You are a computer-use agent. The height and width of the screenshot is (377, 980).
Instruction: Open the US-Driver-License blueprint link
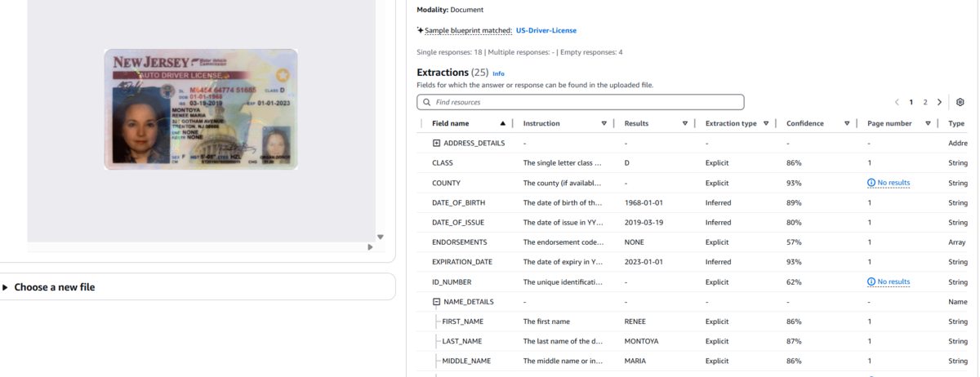coord(546,30)
